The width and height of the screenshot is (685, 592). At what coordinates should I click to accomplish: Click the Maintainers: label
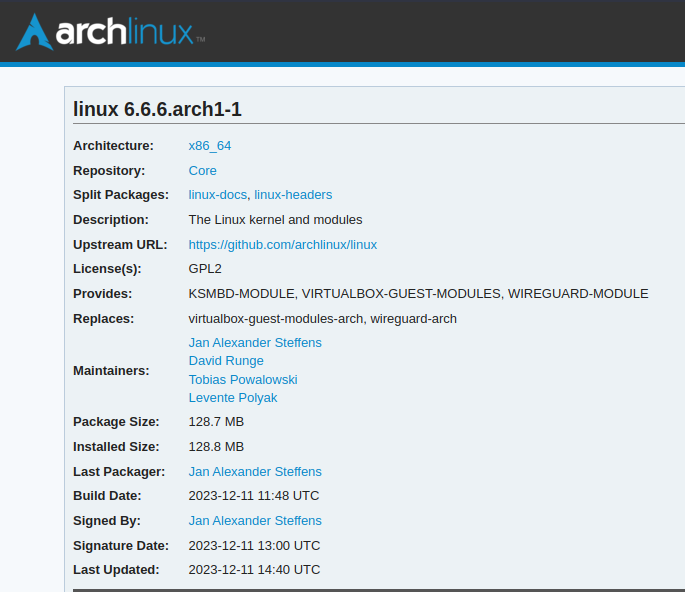pos(111,370)
